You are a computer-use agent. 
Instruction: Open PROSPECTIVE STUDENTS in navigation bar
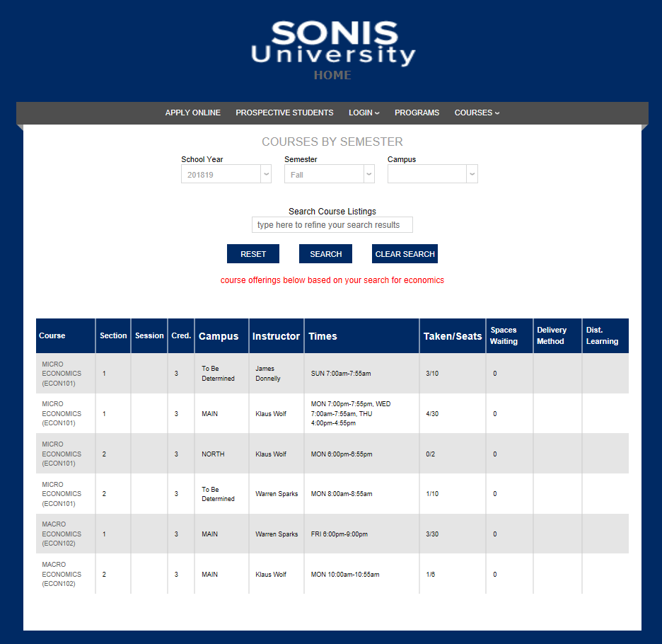coord(284,113)
